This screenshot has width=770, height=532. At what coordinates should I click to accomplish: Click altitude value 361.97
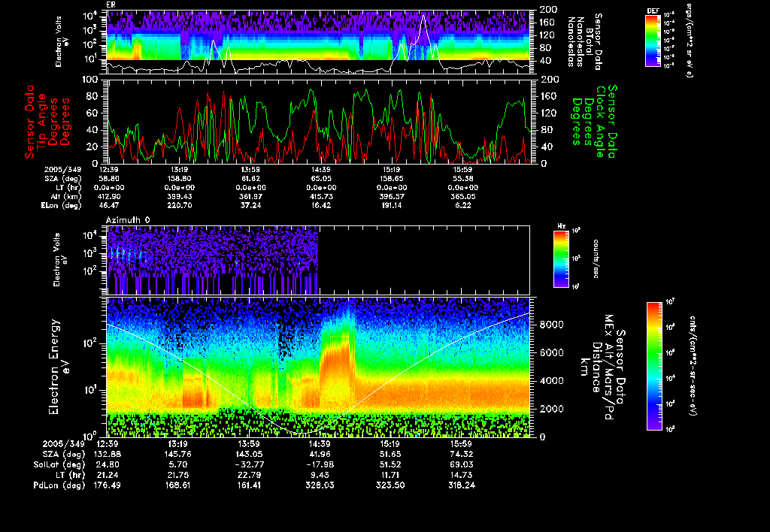coord(250,197)
